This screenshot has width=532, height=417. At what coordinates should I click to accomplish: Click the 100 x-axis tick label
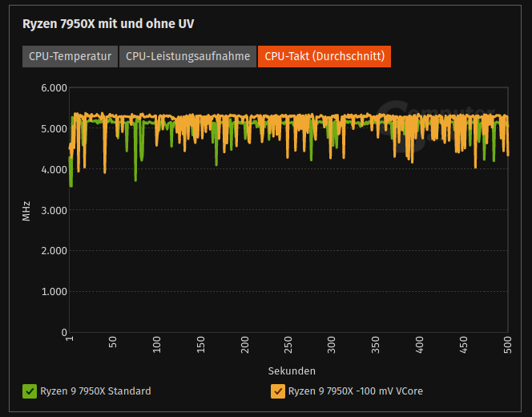(156, 345)
